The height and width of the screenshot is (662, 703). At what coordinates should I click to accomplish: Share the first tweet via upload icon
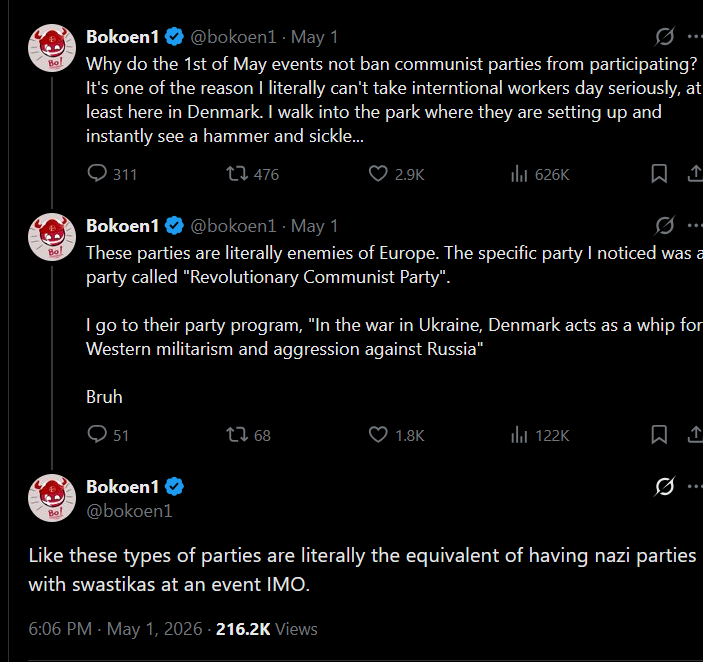pyautogui.click(x=695, y=173)
